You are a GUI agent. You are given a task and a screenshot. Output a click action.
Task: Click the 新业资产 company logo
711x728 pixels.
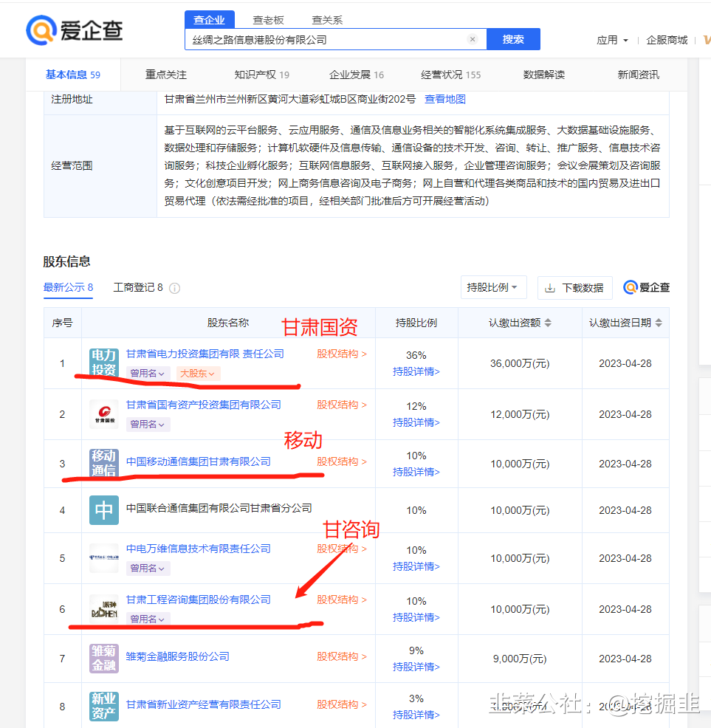point(103,706)
